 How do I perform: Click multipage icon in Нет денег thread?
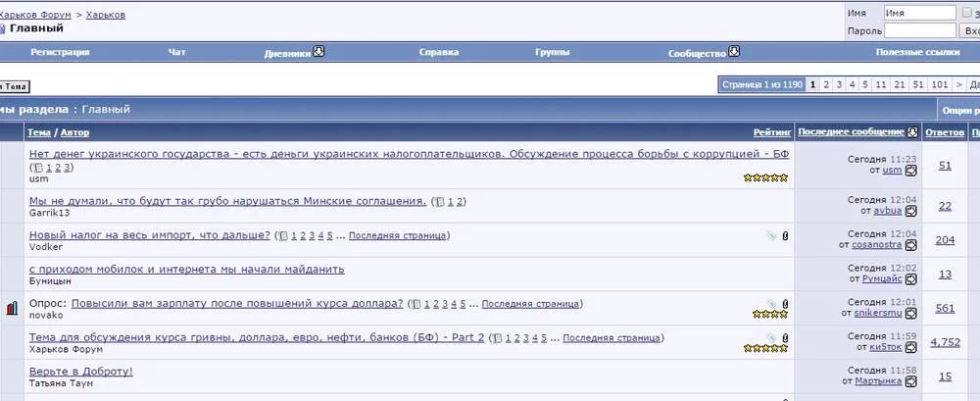38,168
